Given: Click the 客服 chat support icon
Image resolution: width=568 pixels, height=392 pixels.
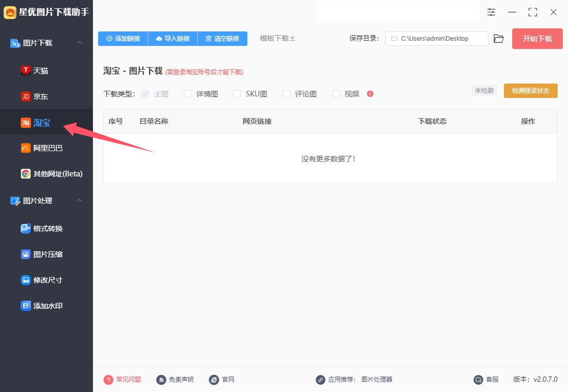Looking at the screenshot, I should tap(478, 380).
